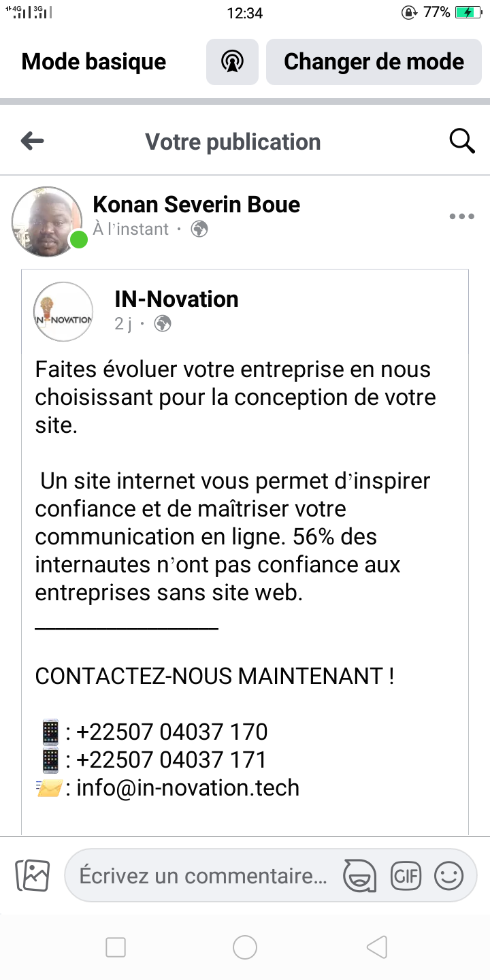490x980 pixels.
Task: Open Konan Severin Boue's profile name
Action: (196, 204)
